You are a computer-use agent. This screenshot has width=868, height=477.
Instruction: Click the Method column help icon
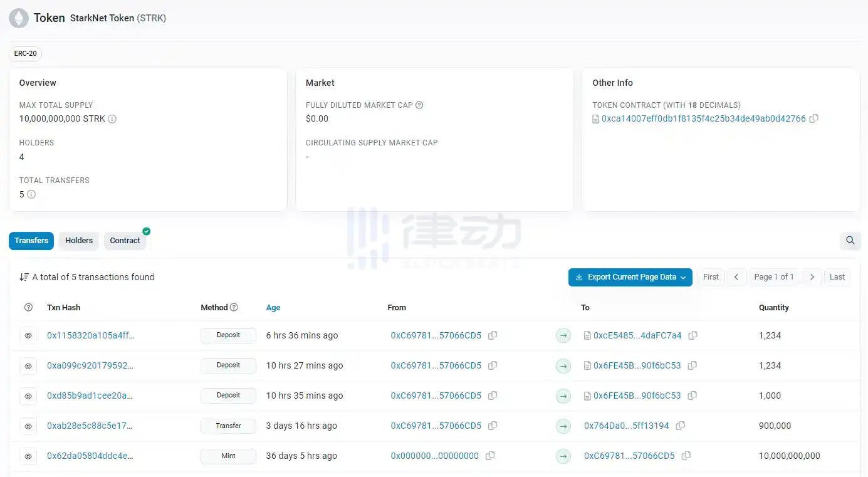coord(234,308)
